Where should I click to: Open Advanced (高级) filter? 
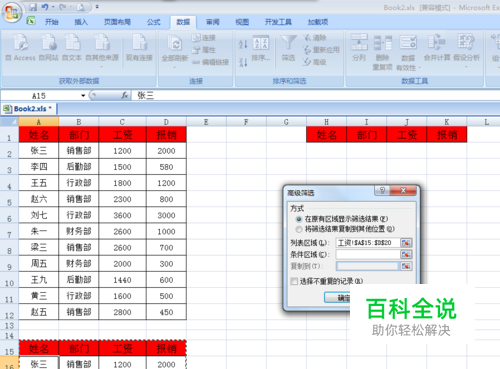pos(315,62)
